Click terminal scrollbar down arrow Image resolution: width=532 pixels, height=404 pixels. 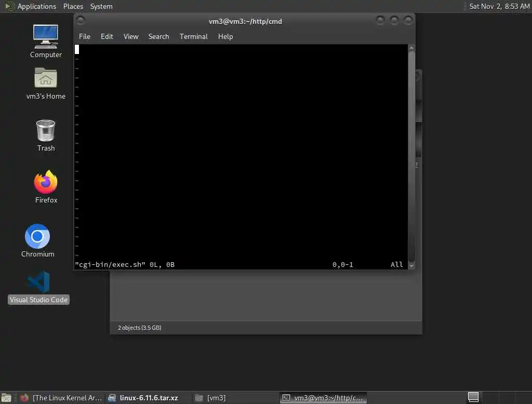point(411,266)
